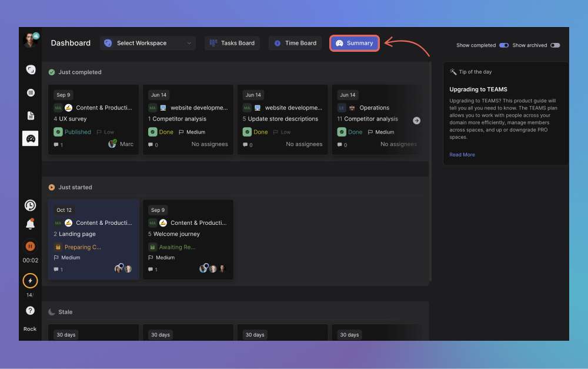Switch to the Tasks Board tab
This screenshot has width=588, height=369.
232,43
